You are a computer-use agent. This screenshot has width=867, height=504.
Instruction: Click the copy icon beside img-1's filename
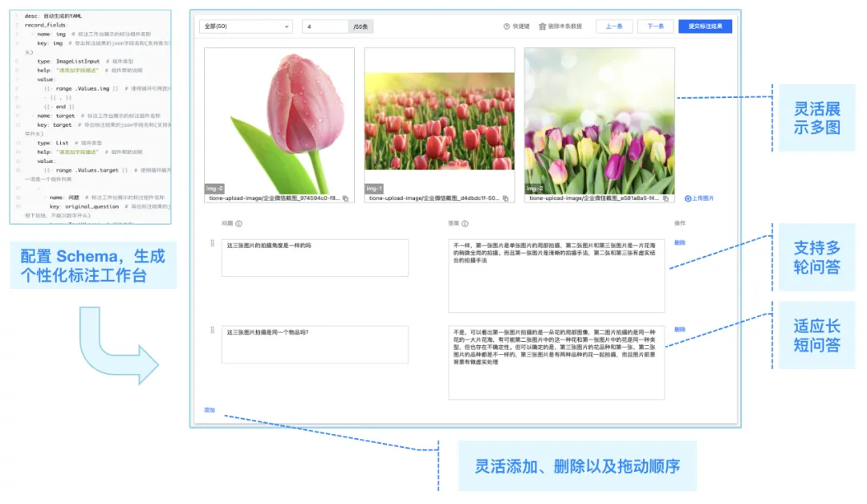[x=504, y=199]
